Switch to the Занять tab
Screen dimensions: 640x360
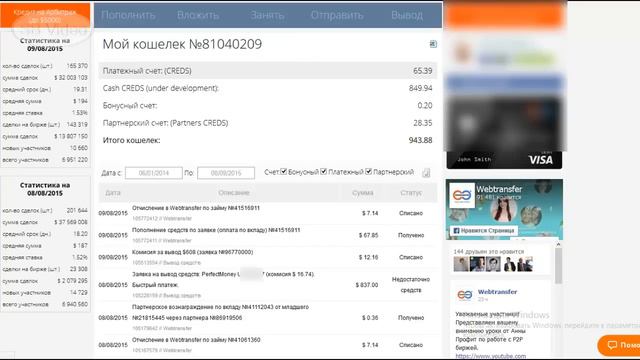tap(267, 15)
